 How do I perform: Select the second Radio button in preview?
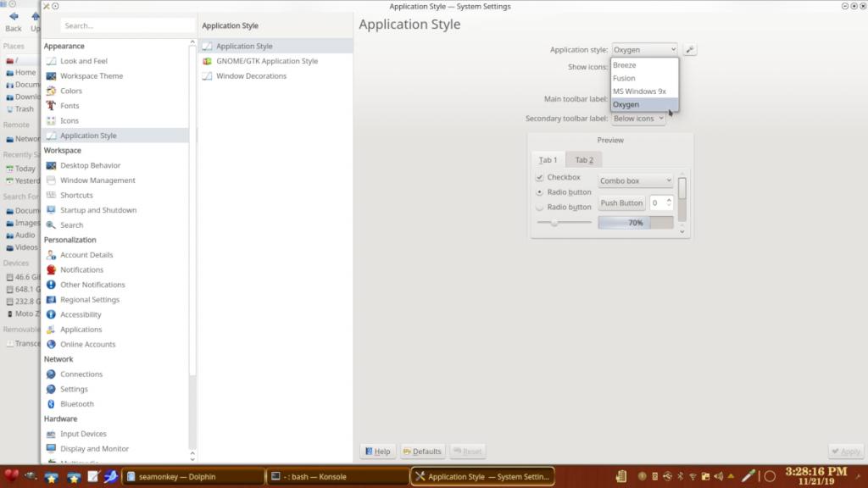pyautogui.click(x=540, y=207)
